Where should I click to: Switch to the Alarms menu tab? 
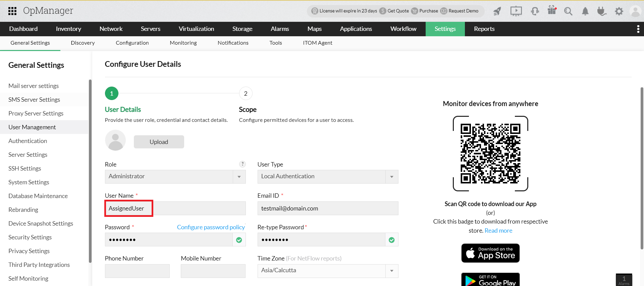click(x=280, y=29)
